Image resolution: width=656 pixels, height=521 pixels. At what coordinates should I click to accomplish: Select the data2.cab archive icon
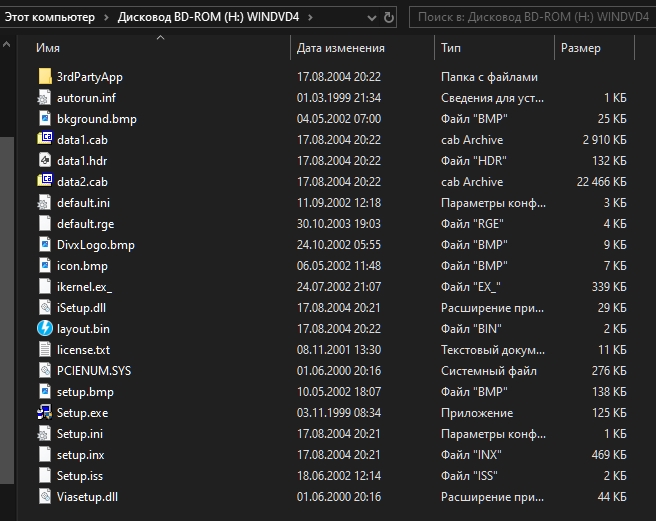pos(45,181)
